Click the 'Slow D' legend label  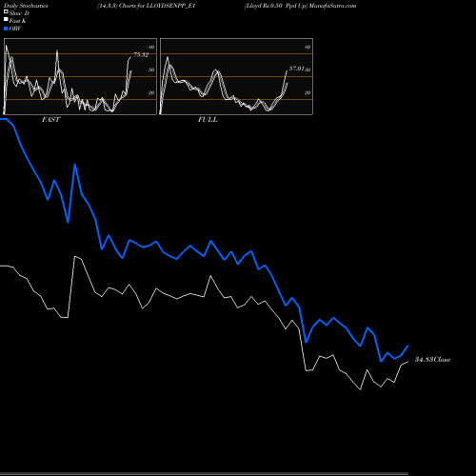(19, 13)
